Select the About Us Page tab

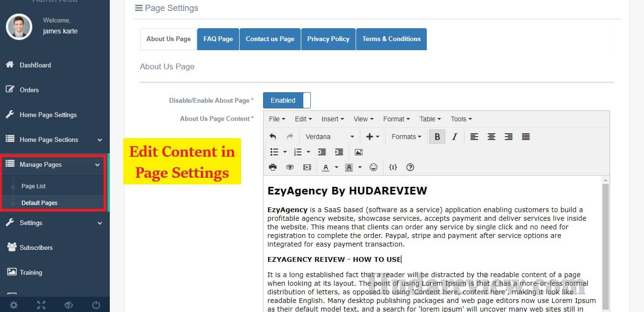click(x=169, y=39)
